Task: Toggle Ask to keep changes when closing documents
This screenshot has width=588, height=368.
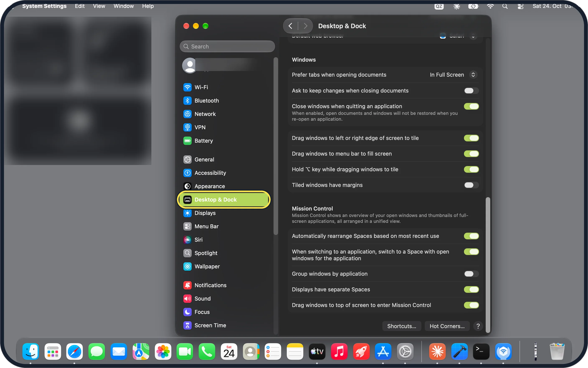Action: pyautogui.click(x=471, y=91)
